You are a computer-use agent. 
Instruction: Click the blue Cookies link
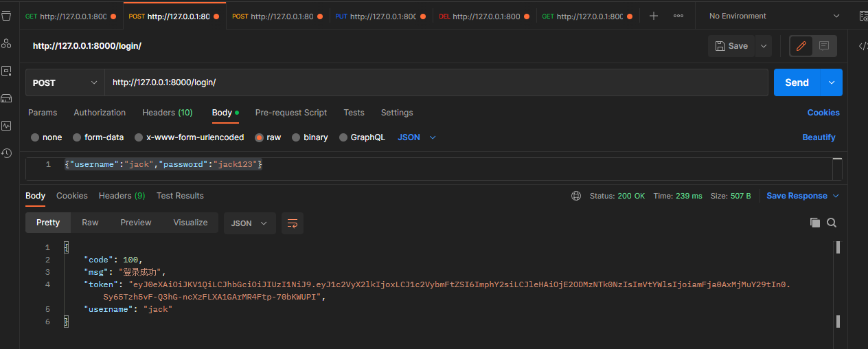point(823,113)
